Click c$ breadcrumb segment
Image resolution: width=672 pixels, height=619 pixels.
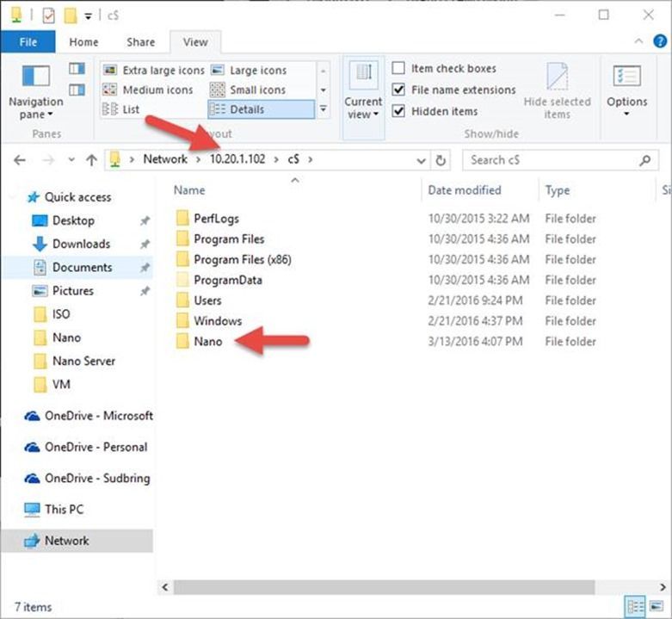(x=293, y=159)
